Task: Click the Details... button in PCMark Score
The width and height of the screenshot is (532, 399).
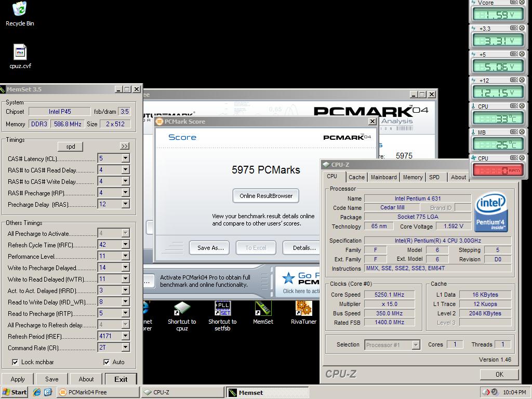Action: (x=302, y=248)
